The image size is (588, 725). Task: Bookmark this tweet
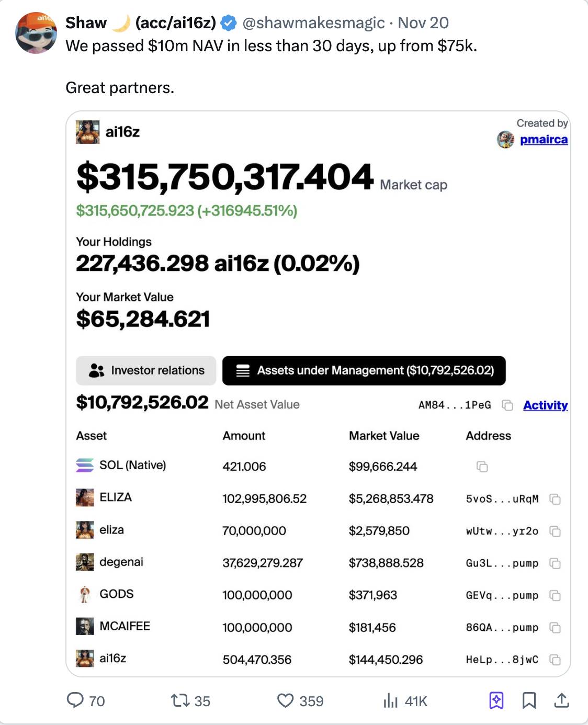(x=529, y=700)
